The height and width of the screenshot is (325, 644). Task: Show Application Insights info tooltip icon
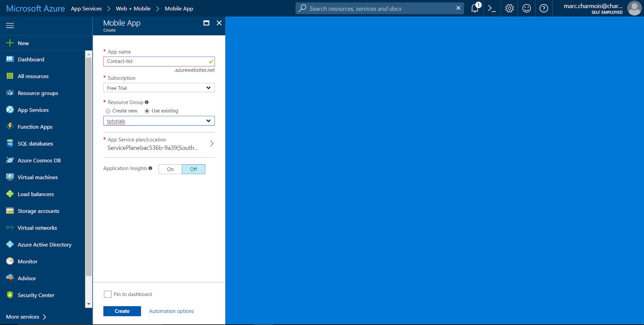pyautogui.click(x=150, y=168)
